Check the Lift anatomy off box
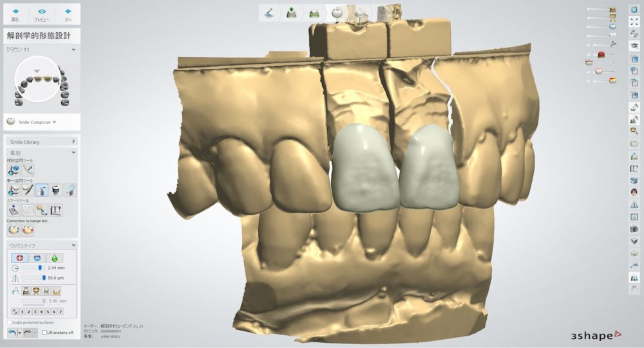The height and width of the screenshot is (348, 644). [44, 333]
